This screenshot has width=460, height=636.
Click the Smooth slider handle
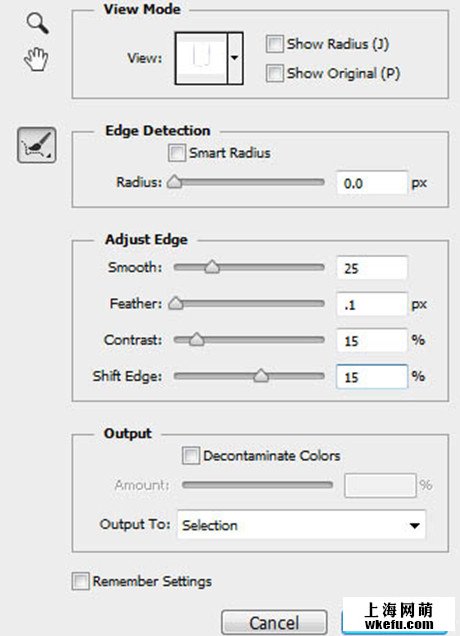coord(212,267)
